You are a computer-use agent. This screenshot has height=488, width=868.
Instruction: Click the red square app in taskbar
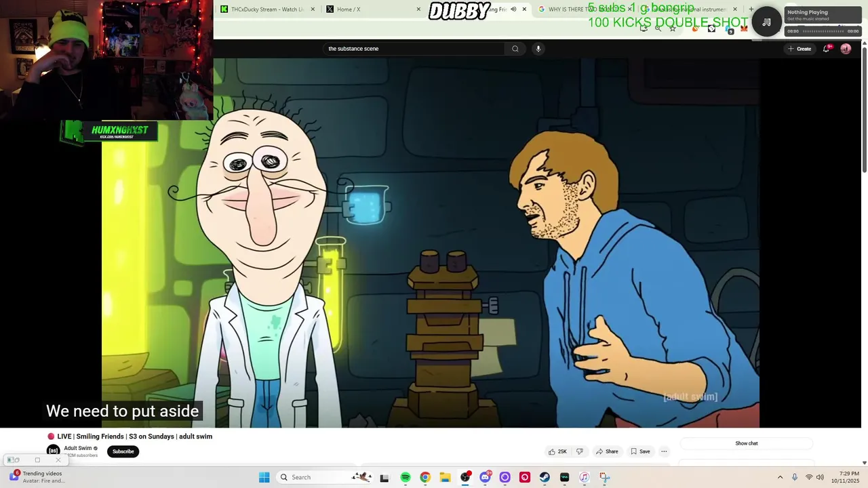[x=525, y=477]
